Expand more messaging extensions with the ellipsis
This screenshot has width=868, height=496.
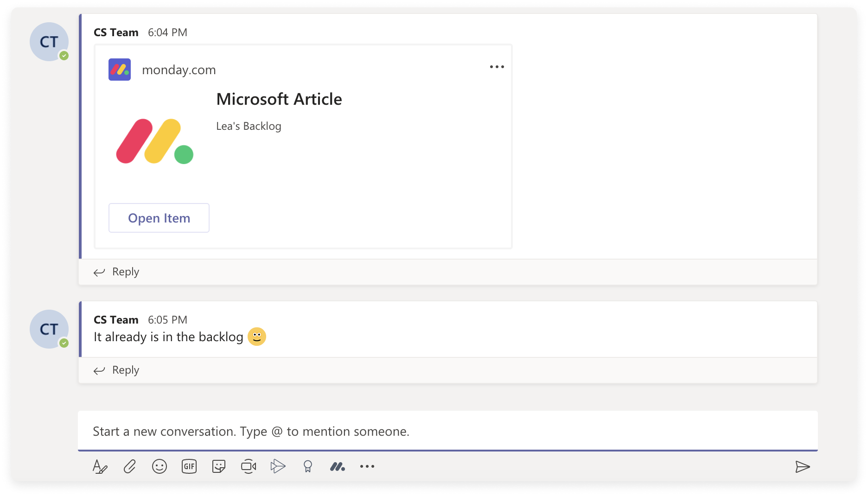pyautogui.click(x=367, y=466)
